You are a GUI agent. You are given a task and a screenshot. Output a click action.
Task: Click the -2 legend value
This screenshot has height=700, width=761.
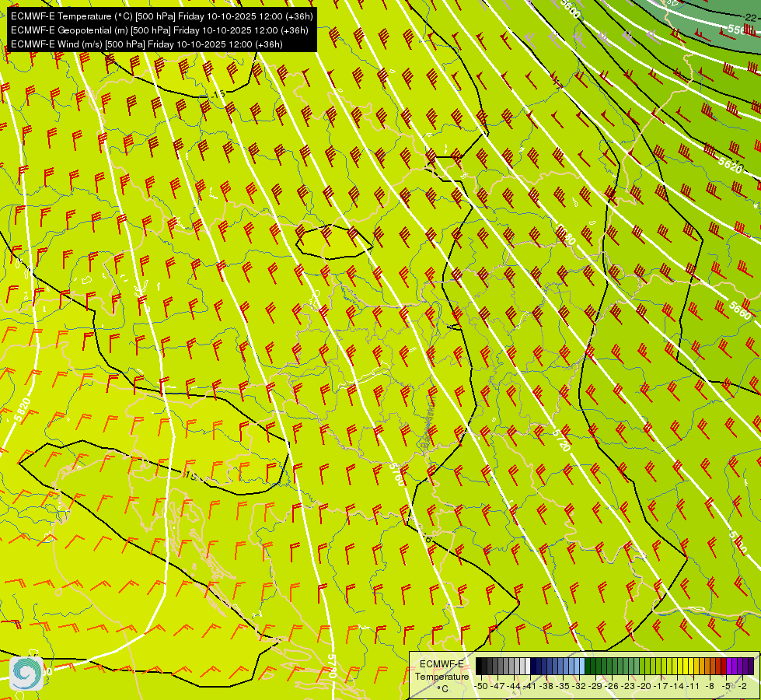(x=742, y=686)
